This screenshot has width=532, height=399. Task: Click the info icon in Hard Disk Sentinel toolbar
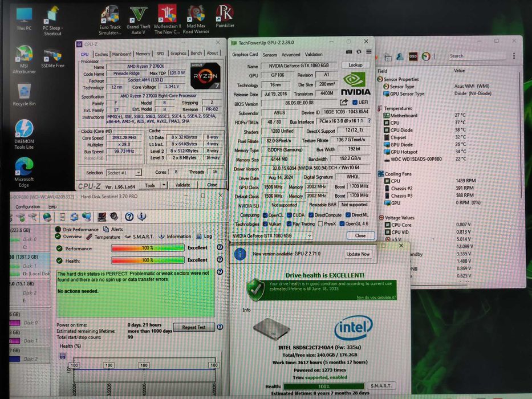pyautogui.click(x=142, y=217)
